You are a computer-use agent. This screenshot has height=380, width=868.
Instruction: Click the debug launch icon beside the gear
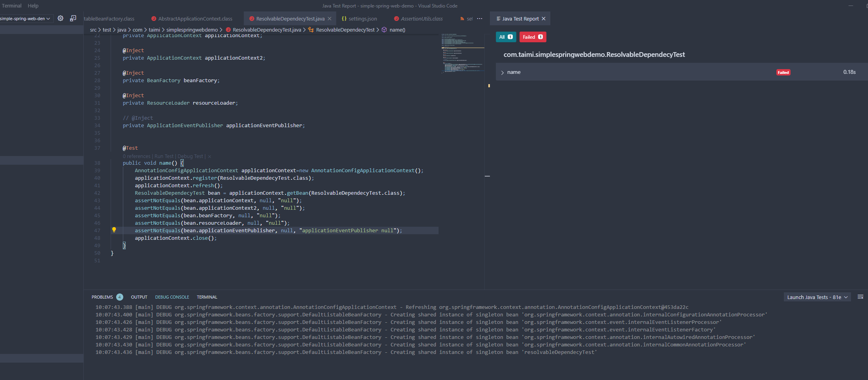[x=73, y=18]
